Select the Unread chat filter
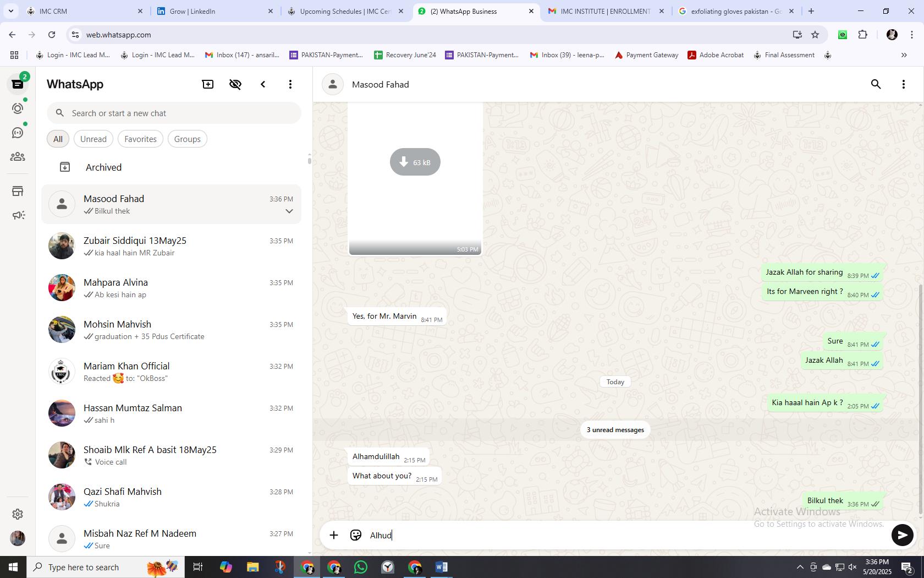 [94, 139]
